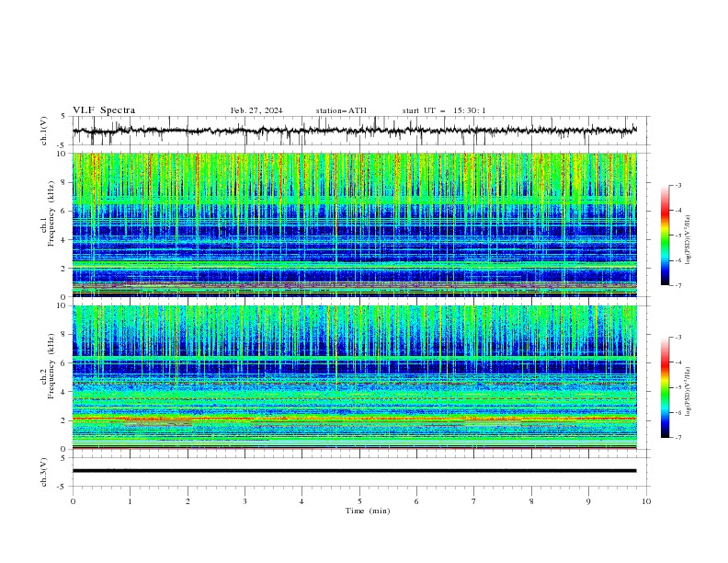Click time axis tick label "9"
The height and width of the screenshot is (563, 728).
[588, 501]
